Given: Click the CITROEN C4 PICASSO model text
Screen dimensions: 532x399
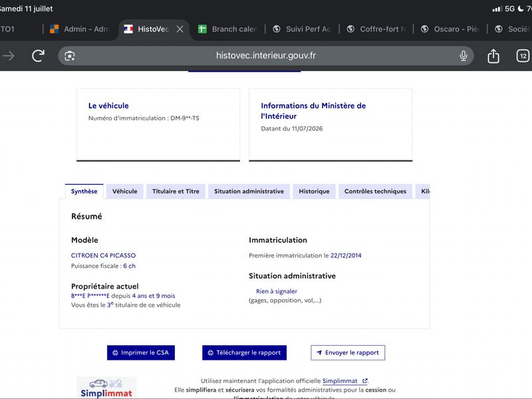Looking at the screenshot, I should coord(103,255).
